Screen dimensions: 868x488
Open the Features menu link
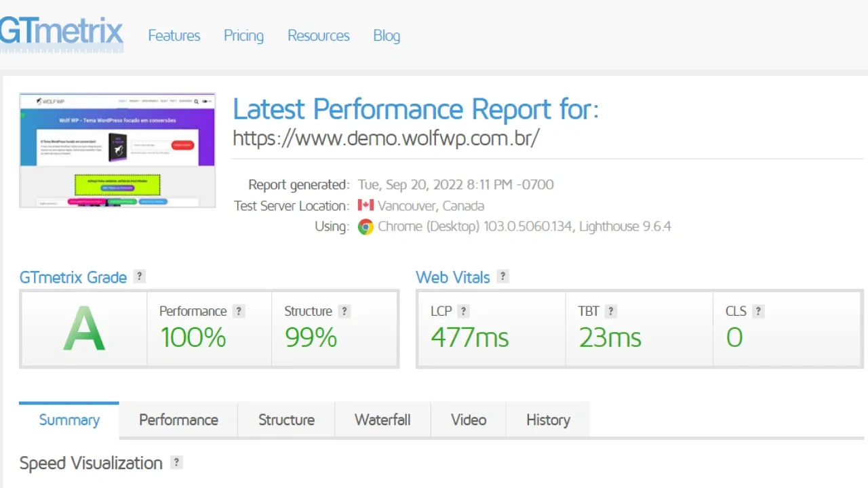click(x=174, y=36)
